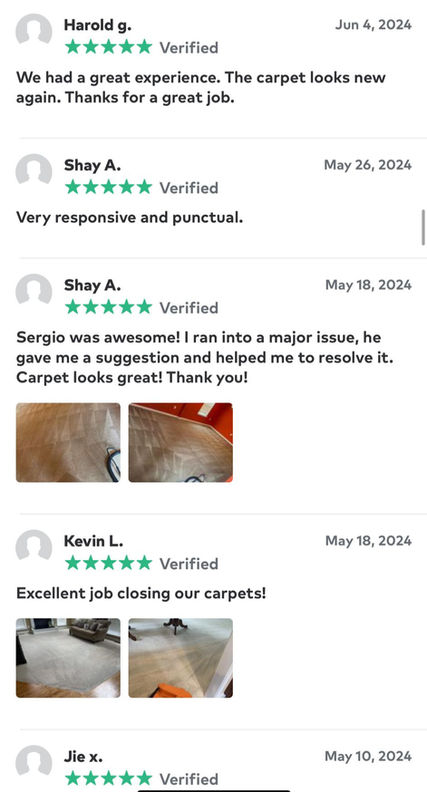The image size is (427, 792).
Task: Click the reviewer name Jie x.
Action: coord(83,757)
